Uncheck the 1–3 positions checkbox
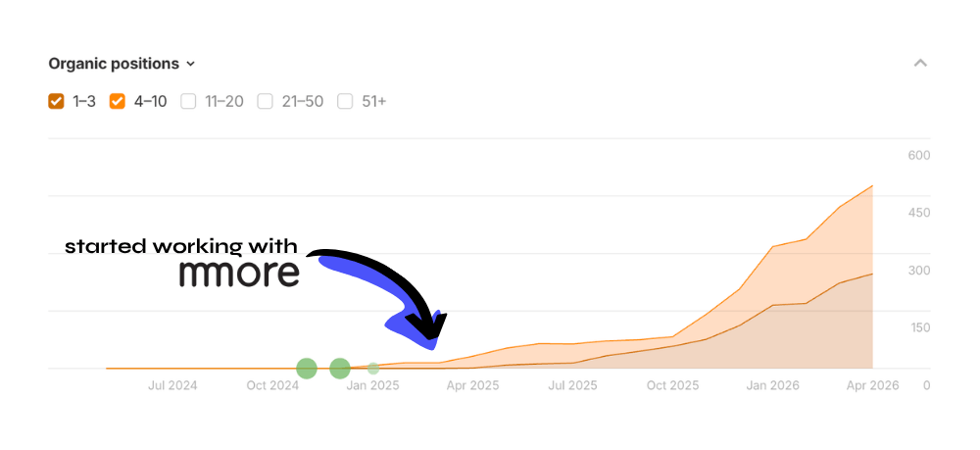The height and width of the screenshot is (450, 980). coord(56,101)
